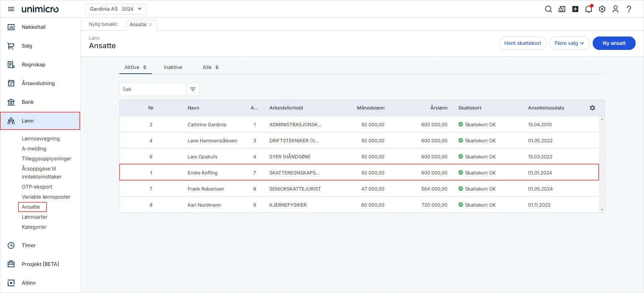
Task: Open Kari Nordmann employee row
Action: pyautogui.click(x=204, y=205)
